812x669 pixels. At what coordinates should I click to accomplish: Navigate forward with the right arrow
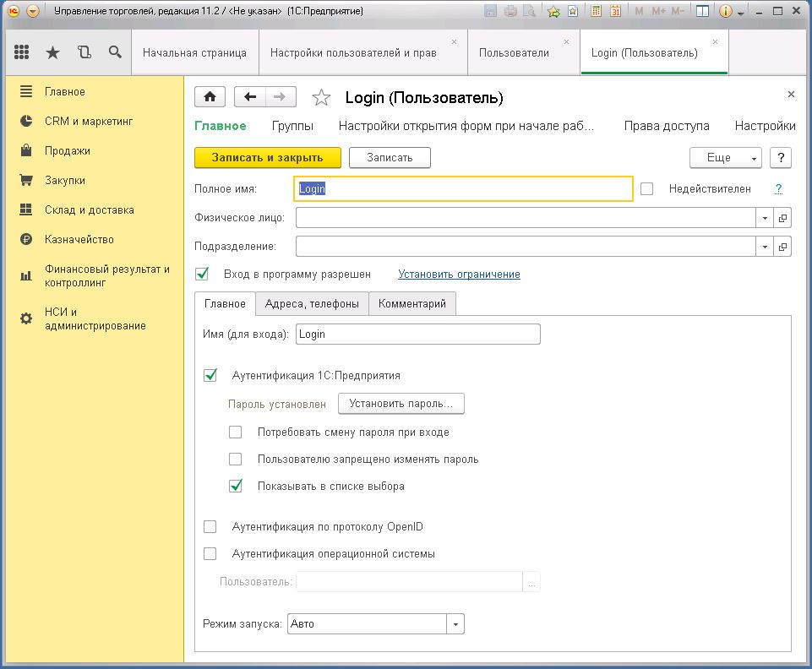pos(281,97)
